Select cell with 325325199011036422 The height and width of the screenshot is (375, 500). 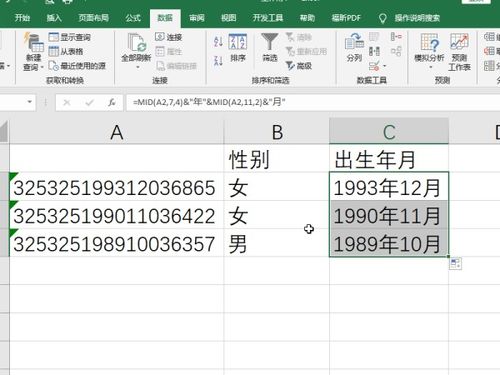tap(117, 215)
